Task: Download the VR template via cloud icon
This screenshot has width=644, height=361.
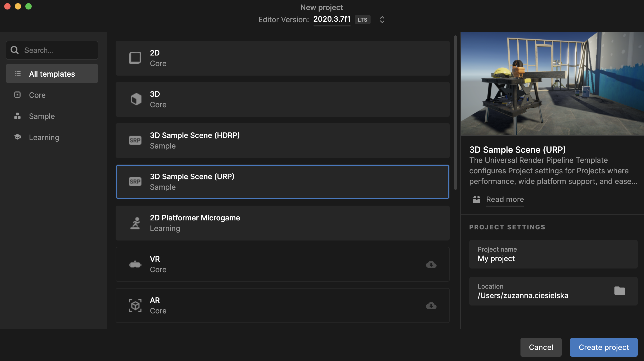Action: click(x=431, y=264)
